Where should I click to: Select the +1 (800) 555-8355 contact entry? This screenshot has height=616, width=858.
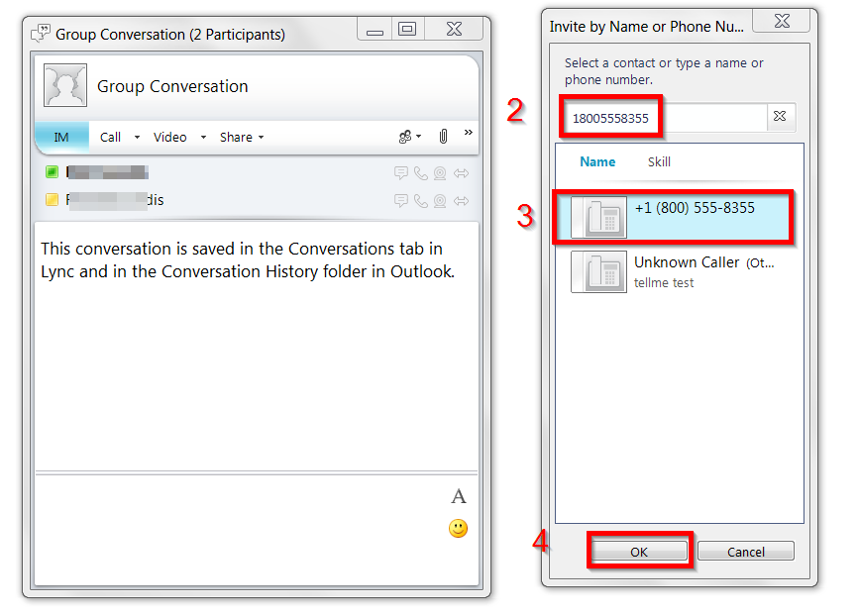click(x=673, y=217)
